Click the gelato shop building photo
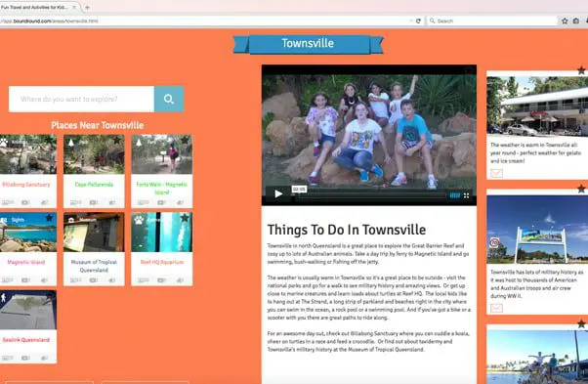Screen dimensions: 588x384 click(537, 107)
